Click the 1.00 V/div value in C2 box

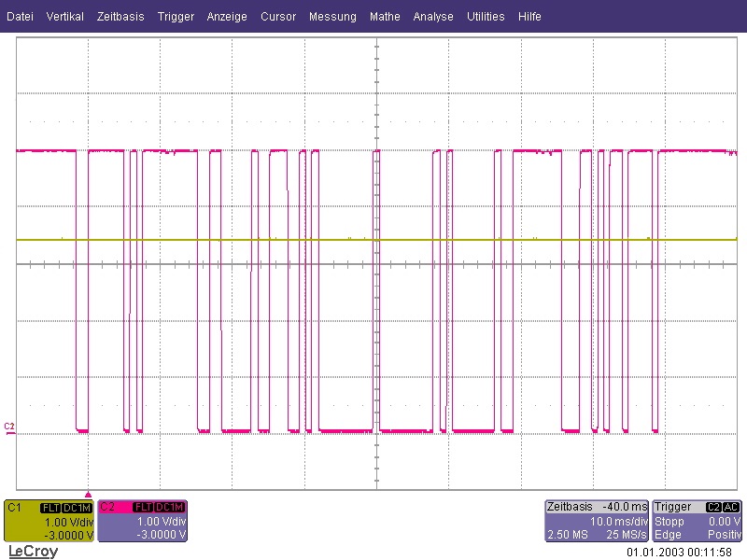coord(162,522)
